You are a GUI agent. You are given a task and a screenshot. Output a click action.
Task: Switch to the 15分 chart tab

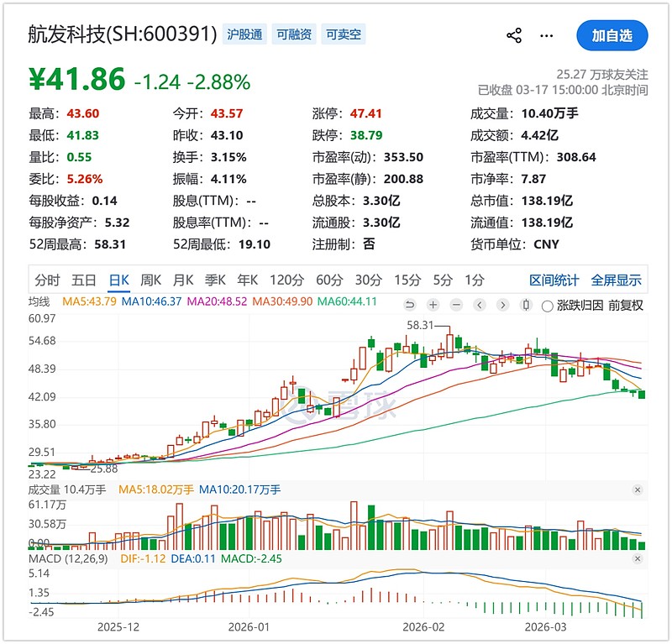(x=407, y=280)
